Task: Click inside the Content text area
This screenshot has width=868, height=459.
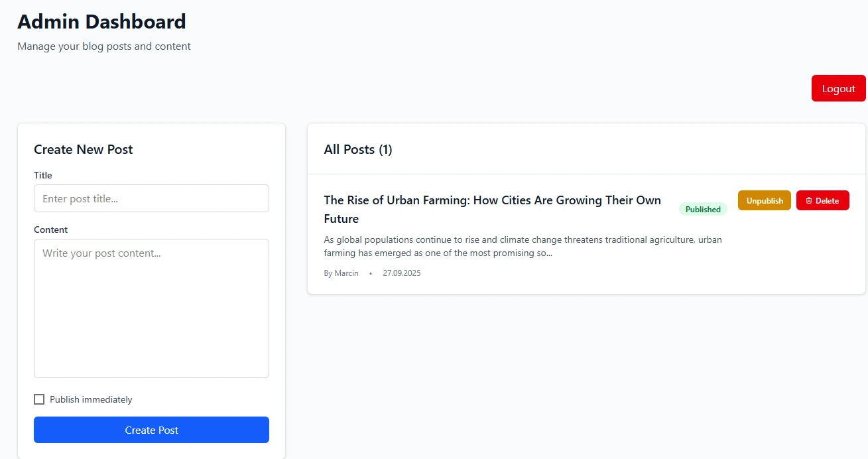Action: pyautogui.click(x=151, y=308)
